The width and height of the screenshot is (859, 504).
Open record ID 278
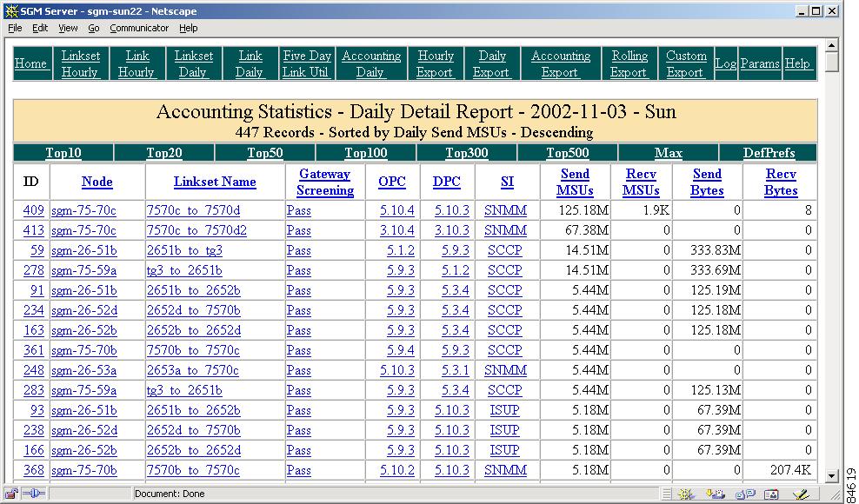pyautogui.click(x=33, y=270)
